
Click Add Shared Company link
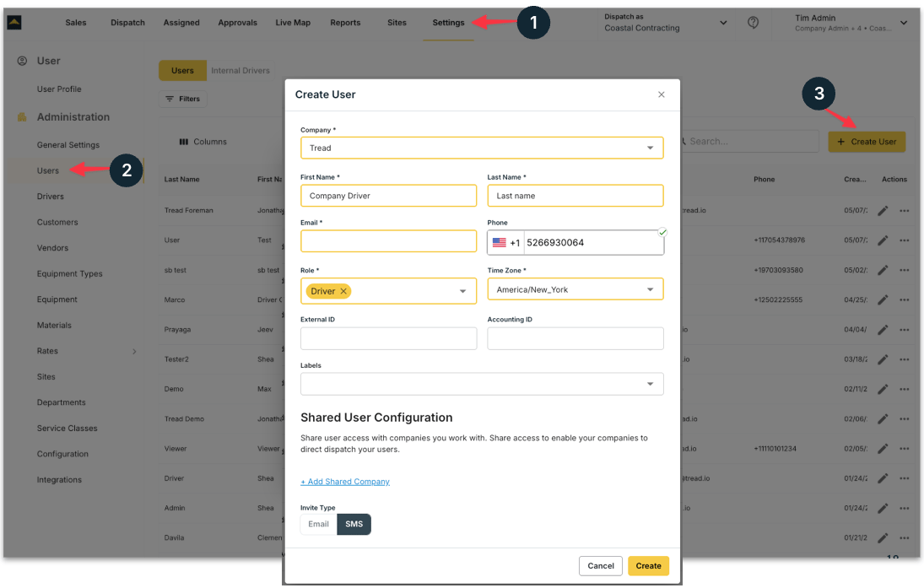click(x=345, y=482)
